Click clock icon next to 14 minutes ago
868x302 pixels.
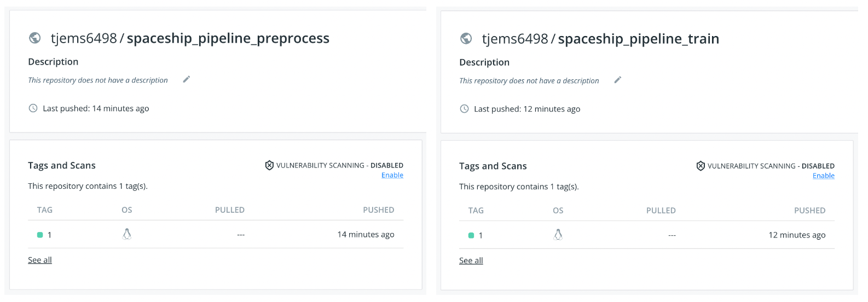[x=33, y=108]
